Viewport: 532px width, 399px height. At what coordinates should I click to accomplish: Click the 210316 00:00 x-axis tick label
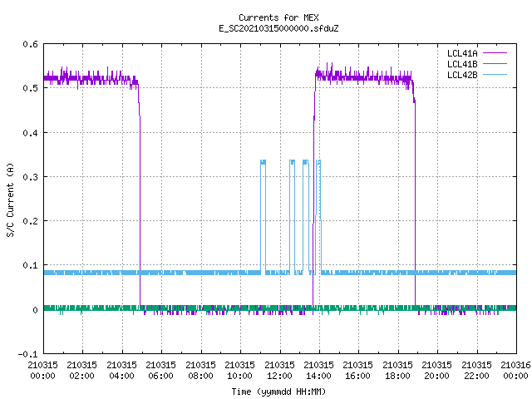click(x=515, y=370)
